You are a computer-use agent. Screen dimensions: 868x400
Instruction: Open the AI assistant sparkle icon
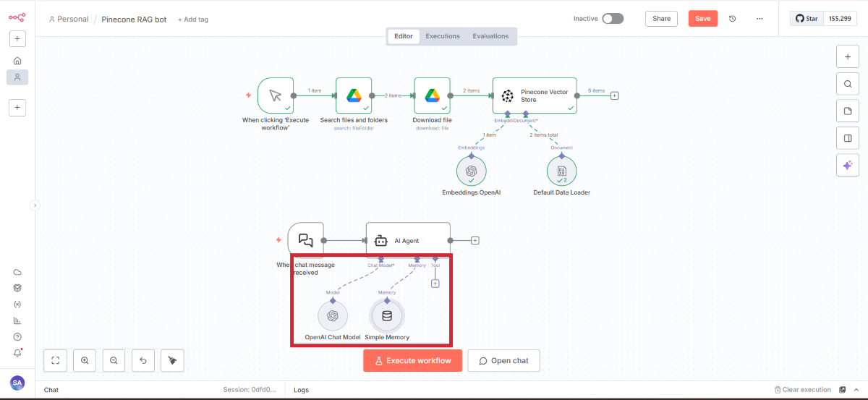coord(847,166)
